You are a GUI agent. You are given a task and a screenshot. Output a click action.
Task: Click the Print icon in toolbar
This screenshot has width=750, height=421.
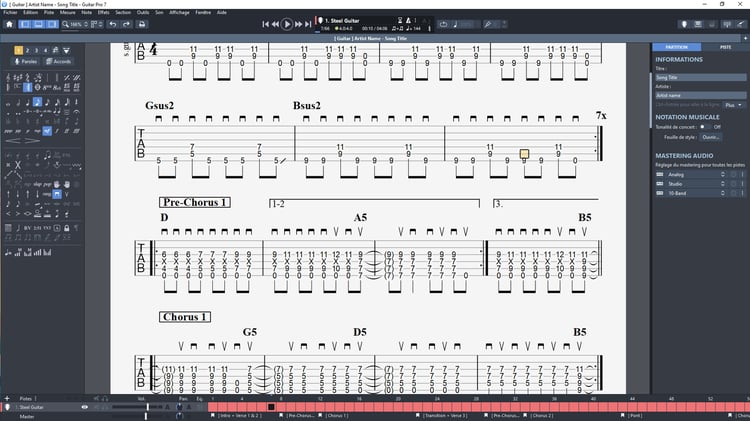142,24
